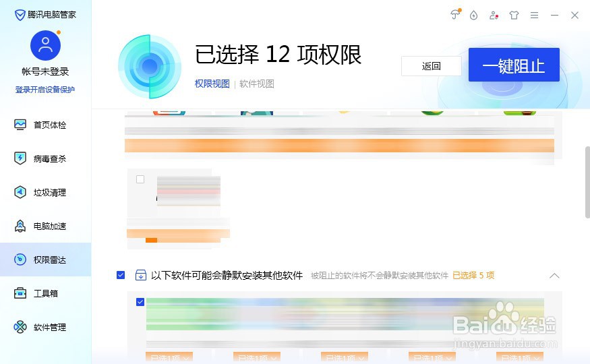Click the 已选择 5 项 text
The height and width of the screenshot is (364, 590).
tap(473, 275)
